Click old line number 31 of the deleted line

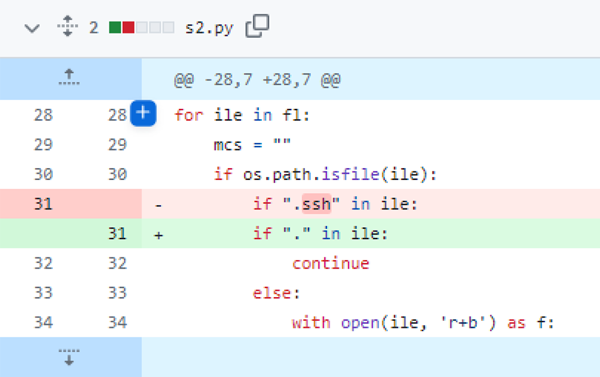[43, 204]
